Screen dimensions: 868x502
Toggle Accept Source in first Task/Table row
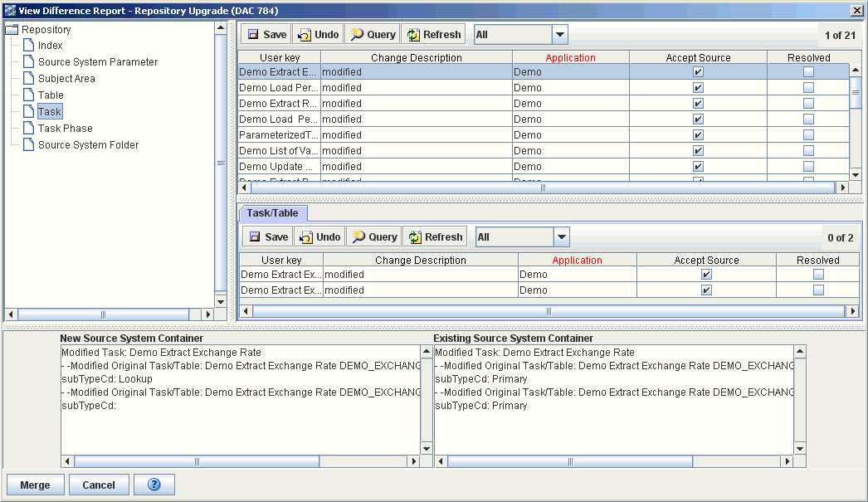706,275
